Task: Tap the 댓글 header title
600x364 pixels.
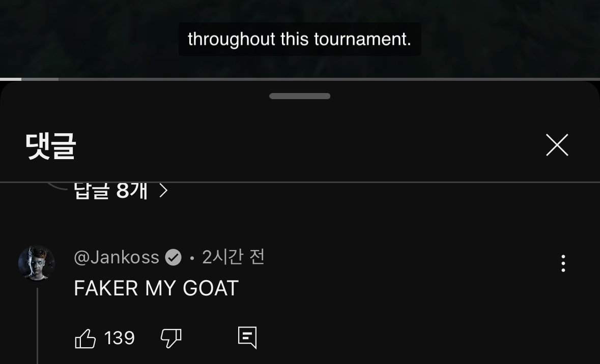Action: click(x=50, y=146)
